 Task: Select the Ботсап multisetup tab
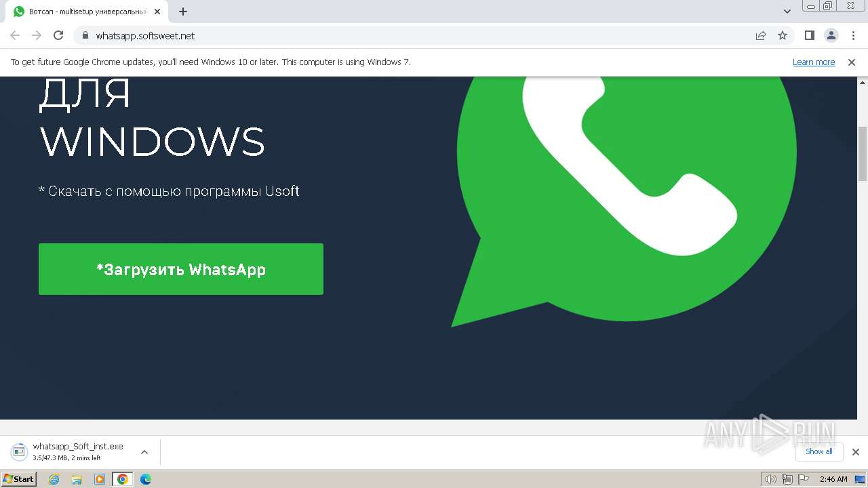[x=85, y=12]
